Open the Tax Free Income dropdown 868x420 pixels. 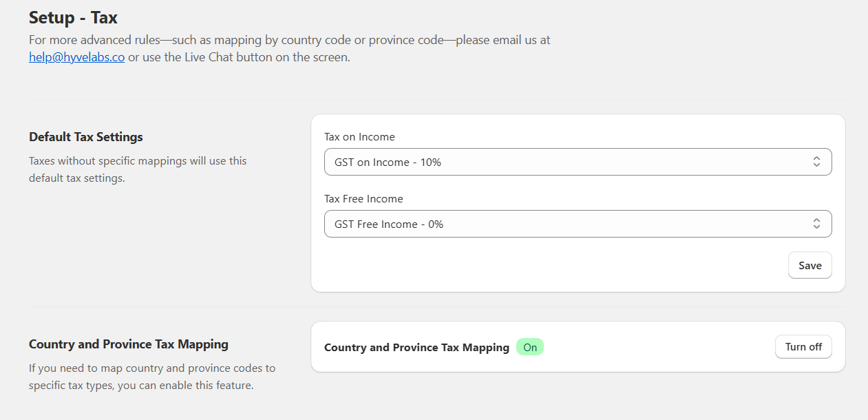tap(577, 224)
